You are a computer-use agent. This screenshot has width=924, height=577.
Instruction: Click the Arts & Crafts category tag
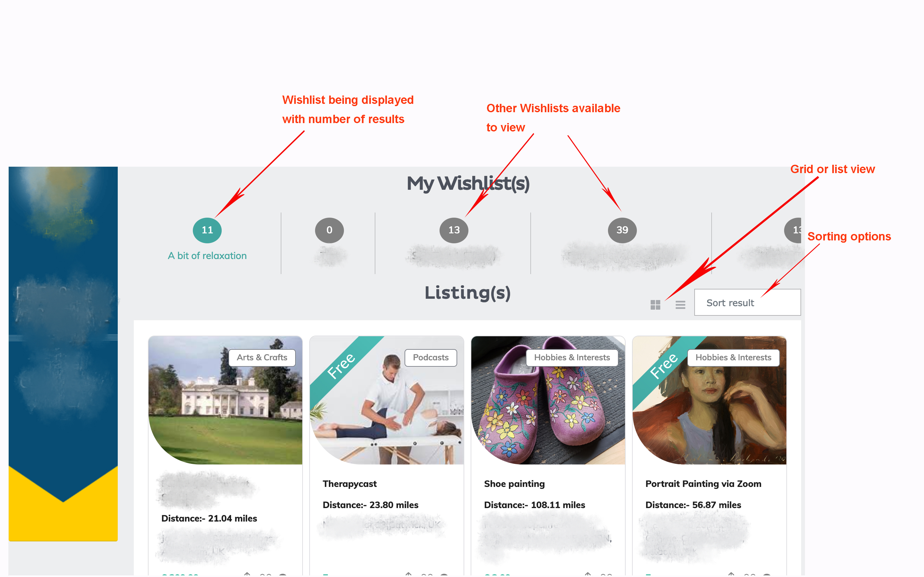tap(262, 357)
